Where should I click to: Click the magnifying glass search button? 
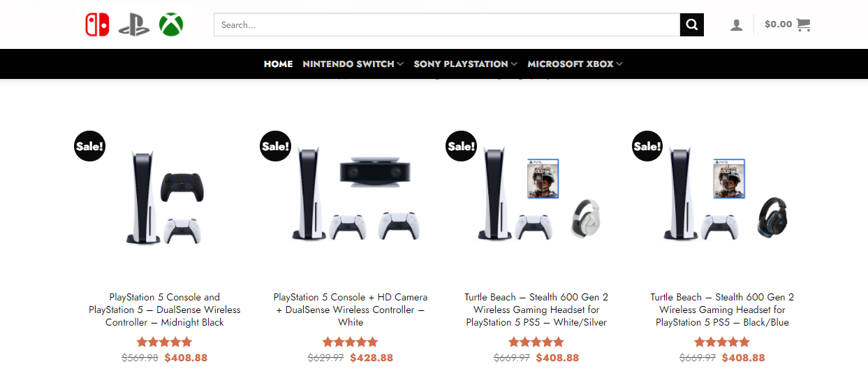[691, 24]
